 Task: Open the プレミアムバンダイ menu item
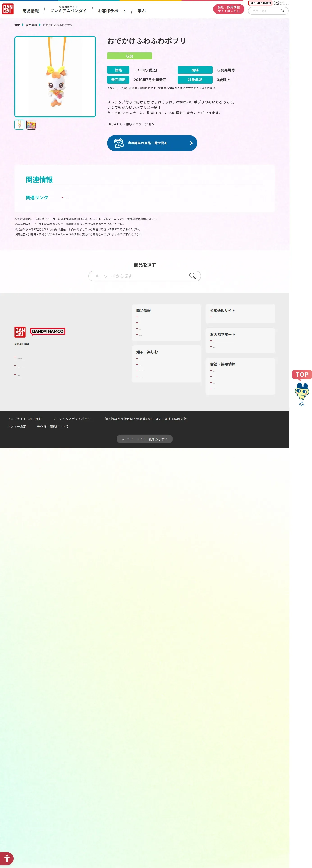point(68,9)
